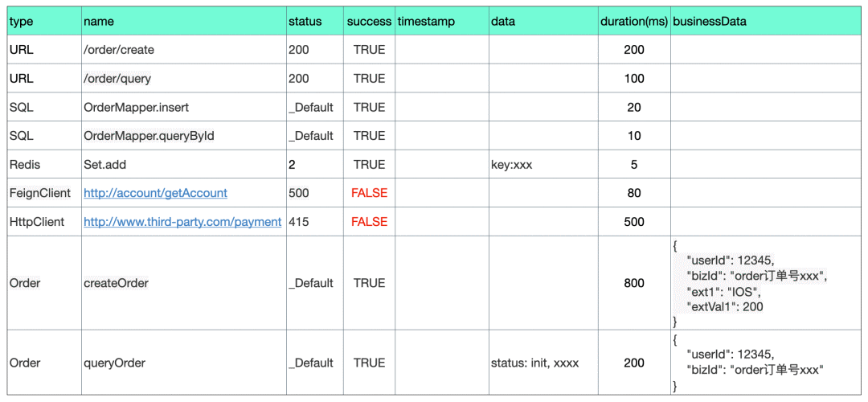Select the 'status: init, xxxx' data cell

coord(534,363)
